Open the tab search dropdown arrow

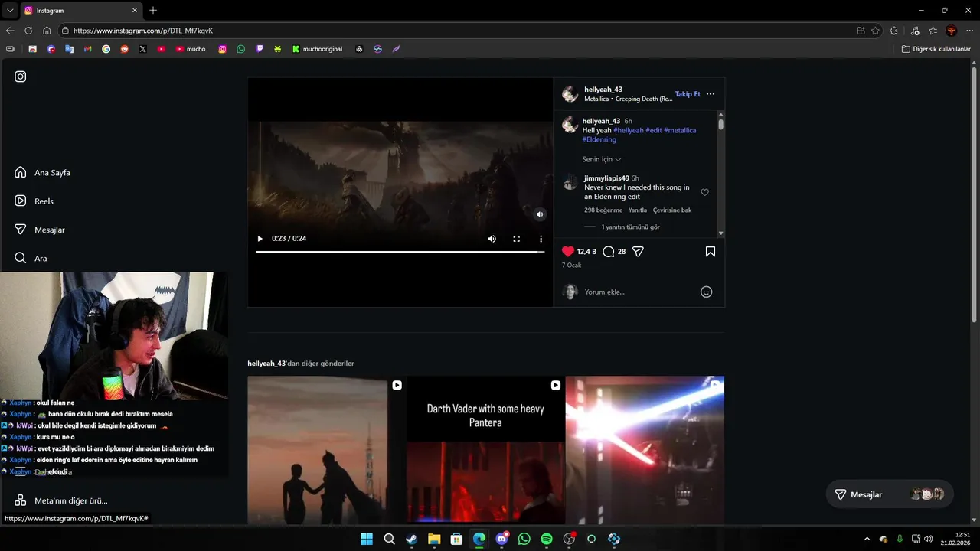[10, 11]
